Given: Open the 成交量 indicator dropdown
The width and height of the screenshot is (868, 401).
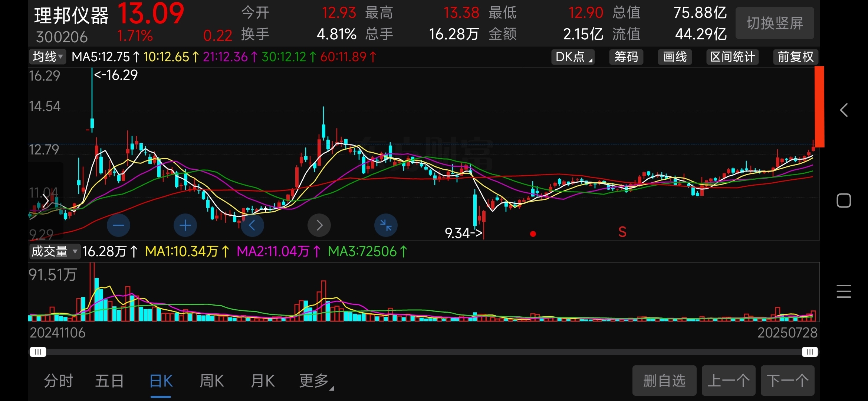Looking at the screenshot, I should tap(55, 251).
